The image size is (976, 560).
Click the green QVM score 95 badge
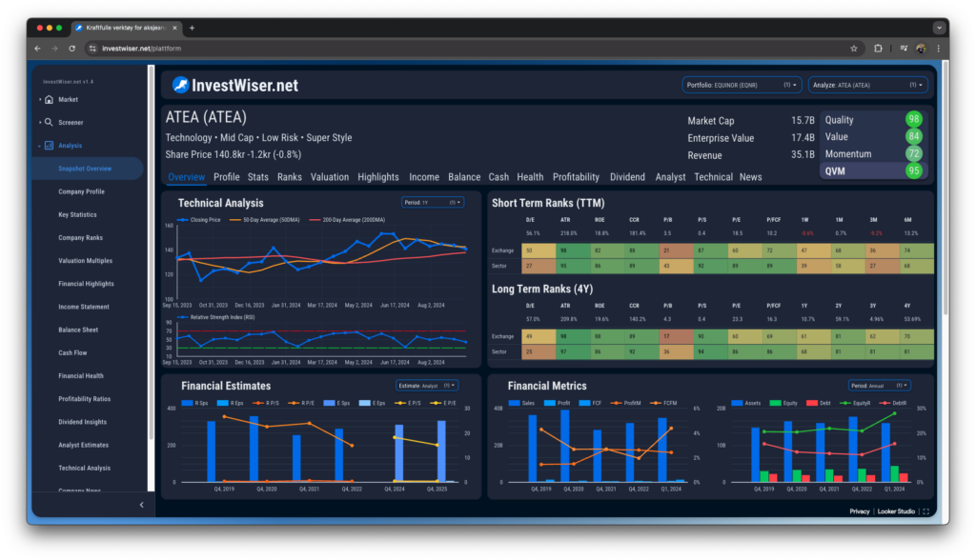click(913, 171)
